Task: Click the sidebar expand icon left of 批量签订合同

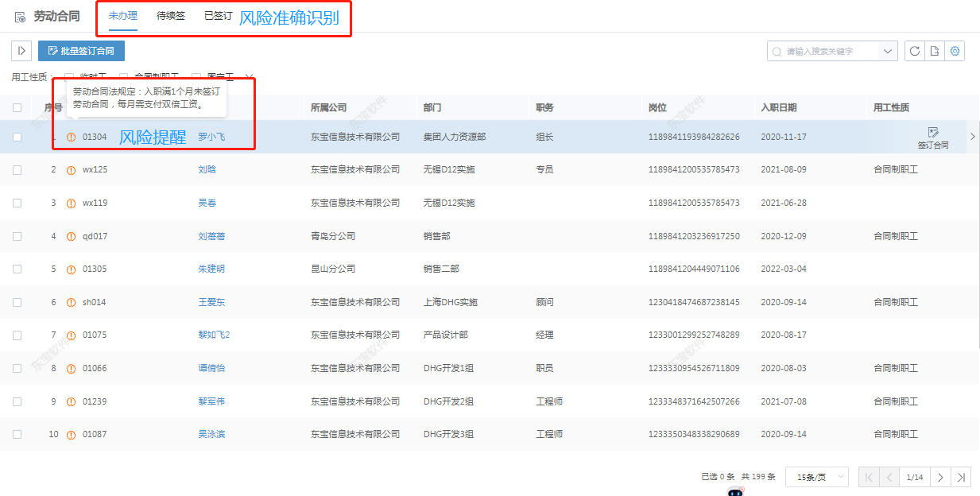Action: tap(21, 50)
